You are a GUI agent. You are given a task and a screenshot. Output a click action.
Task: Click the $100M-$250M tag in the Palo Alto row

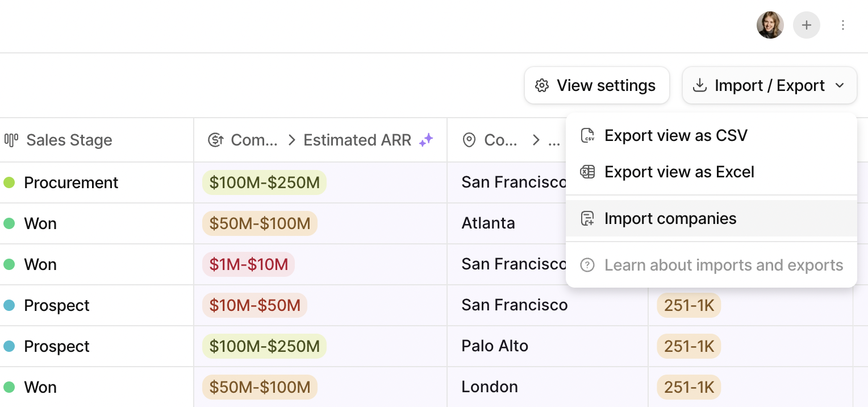(264, 346)
